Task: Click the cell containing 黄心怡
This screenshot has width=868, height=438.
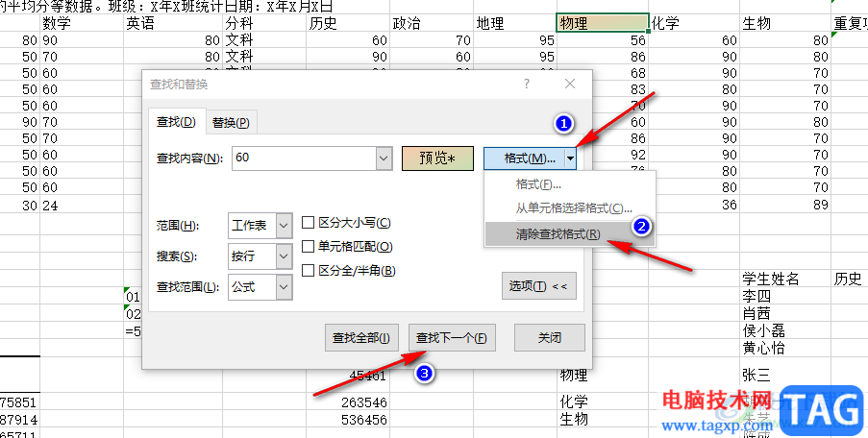Action: pyautogui.click(x=785, y=348)
